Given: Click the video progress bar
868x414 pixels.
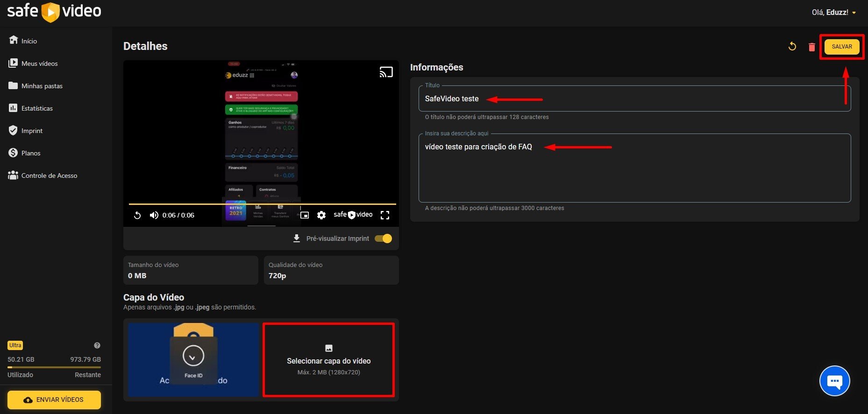Looking at the screenshot, I should (x=262, y=204).
